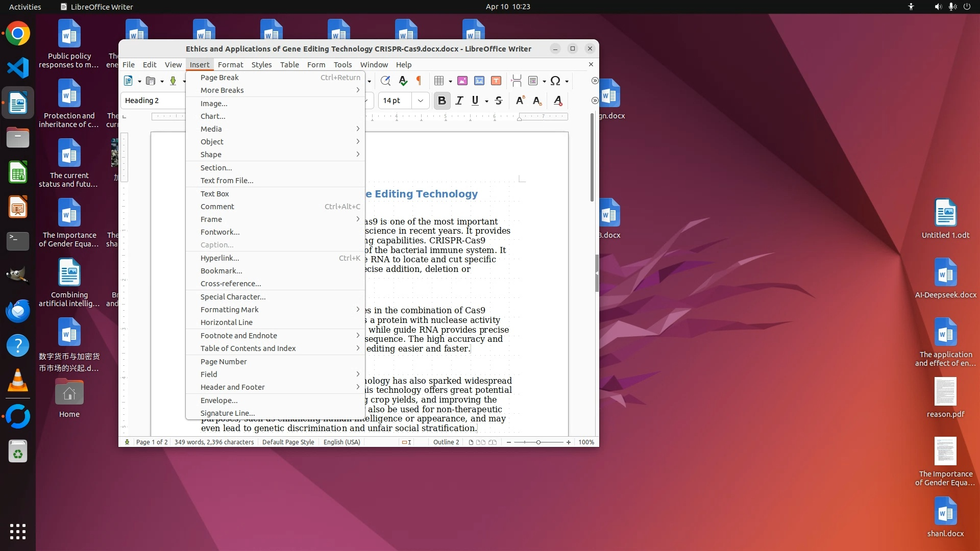Click the Check Spelling icon
The width and height of the screenshot is (980, 551).
403,81
